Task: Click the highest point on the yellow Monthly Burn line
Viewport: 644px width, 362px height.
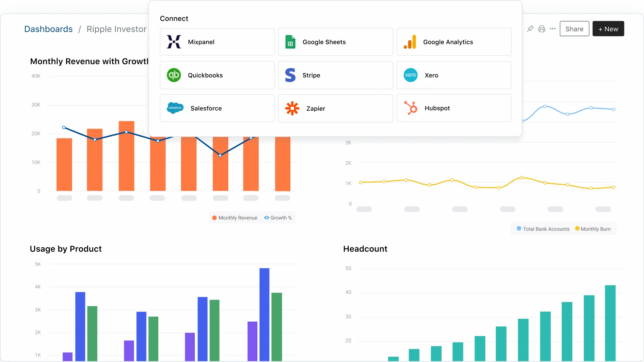Action: 522,178
